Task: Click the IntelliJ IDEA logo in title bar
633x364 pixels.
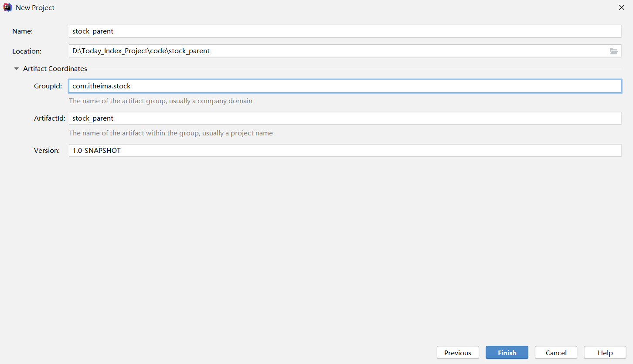Action: click(7, 7)
